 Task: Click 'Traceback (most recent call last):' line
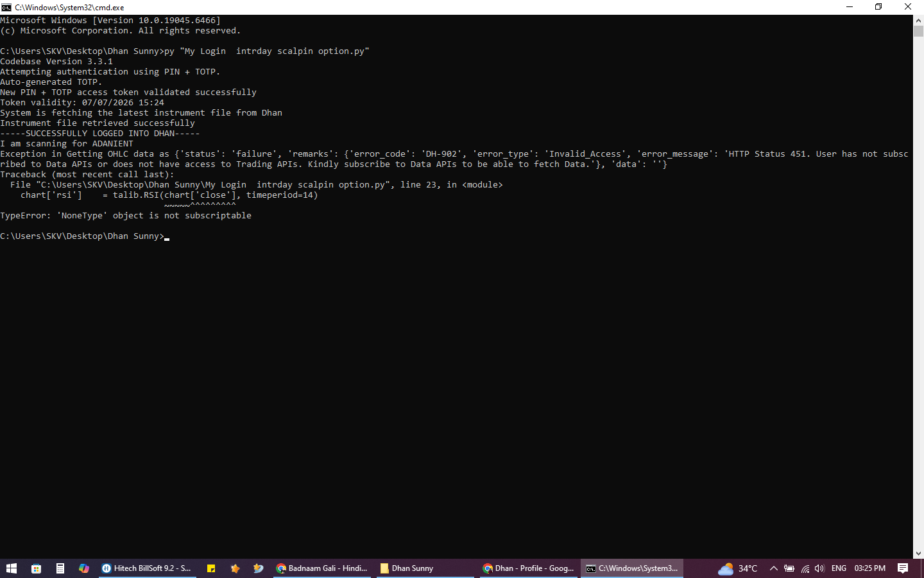[x=87, y=175]
